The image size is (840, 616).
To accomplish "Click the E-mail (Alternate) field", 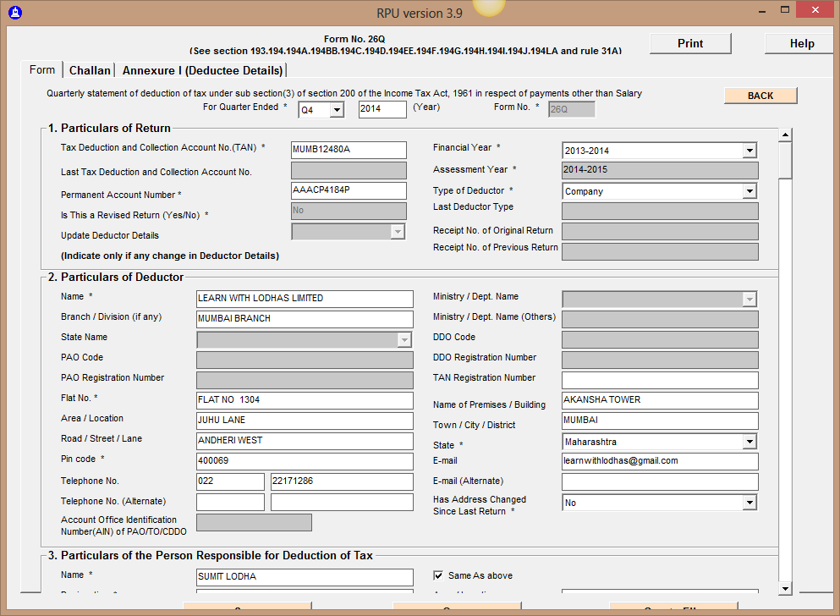I will pyautogui.click(x=660, y=481).
